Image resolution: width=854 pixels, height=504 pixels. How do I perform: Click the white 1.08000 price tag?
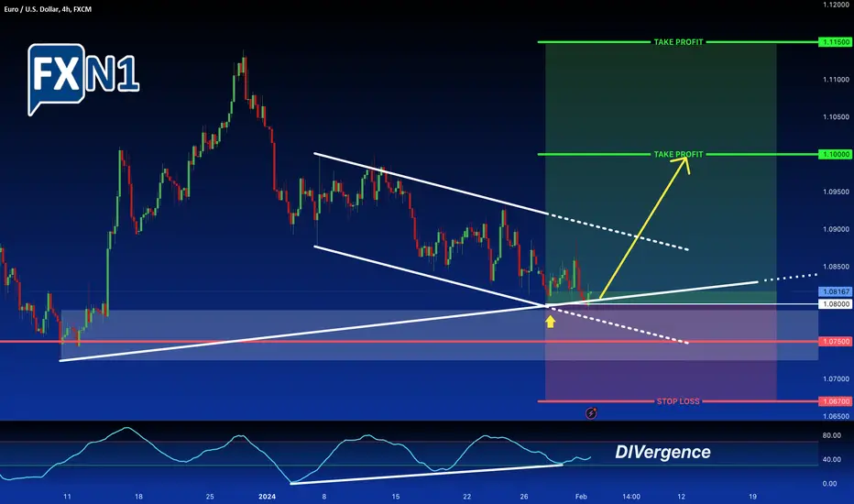tap(836, 304)
